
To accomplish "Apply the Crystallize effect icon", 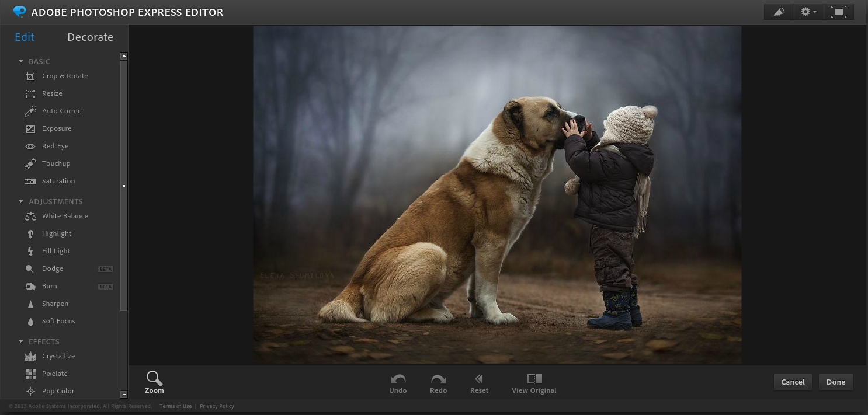I will (30, 356).
